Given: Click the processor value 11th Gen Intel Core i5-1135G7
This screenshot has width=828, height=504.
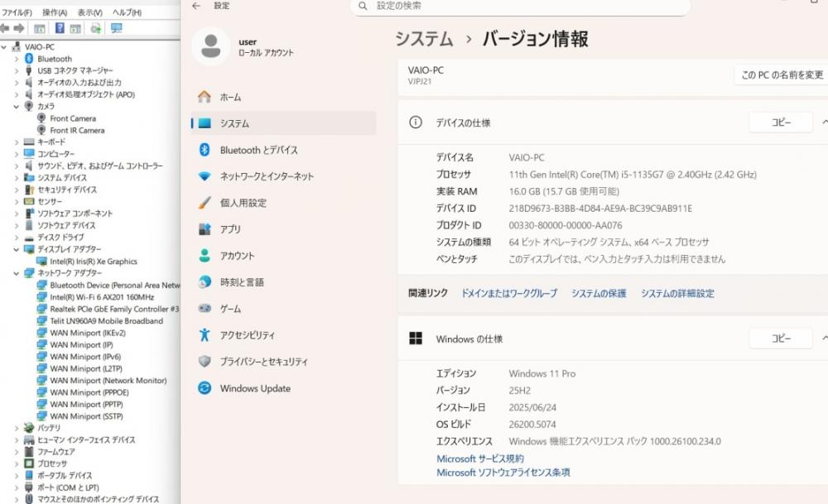Looking at the screenshot, I should 633,175.
